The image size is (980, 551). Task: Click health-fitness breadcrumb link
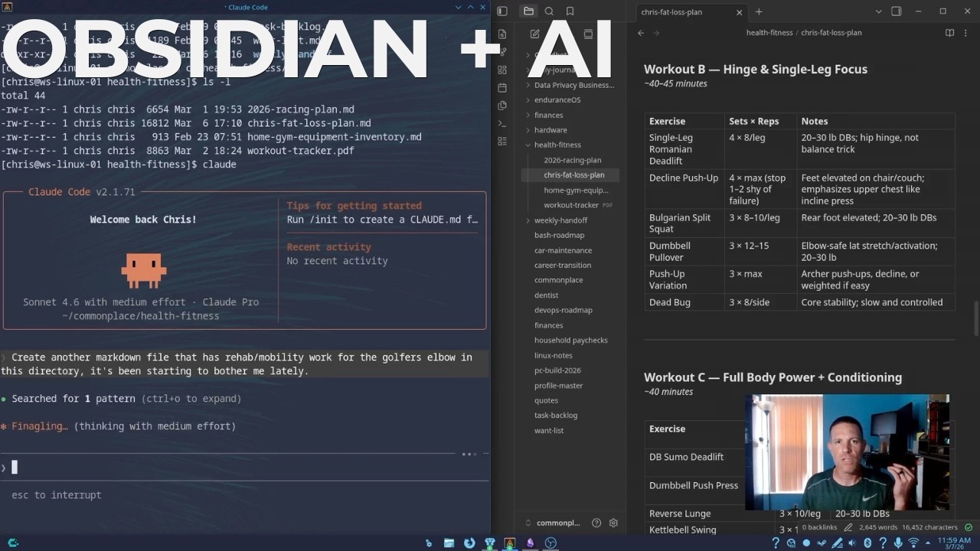tap(769, 33)
